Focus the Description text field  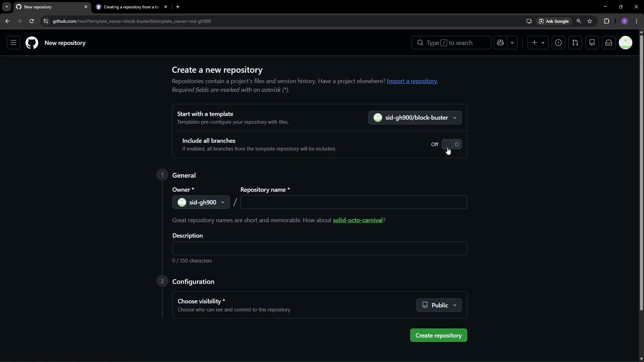point(320,248)
